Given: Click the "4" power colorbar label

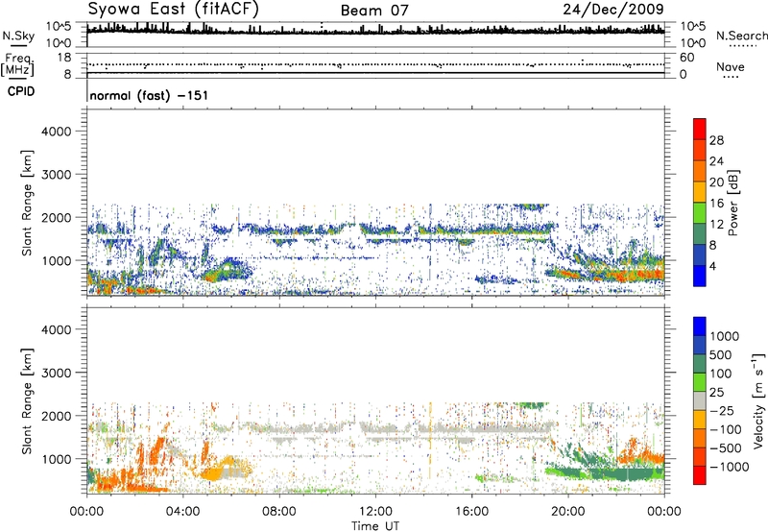Looking at the screenshot, I should [x=712, y=267].
